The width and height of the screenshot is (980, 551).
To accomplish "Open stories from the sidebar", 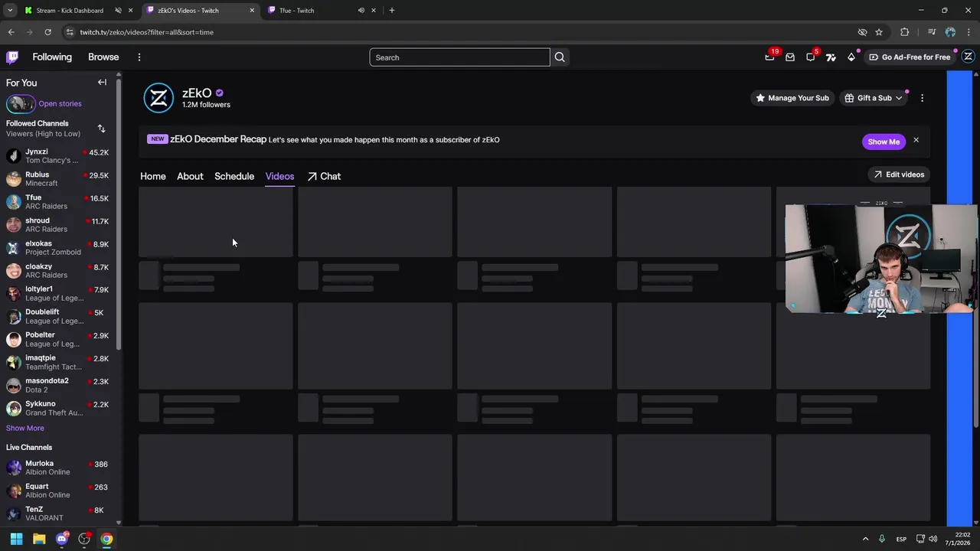I will pos(60,103).
